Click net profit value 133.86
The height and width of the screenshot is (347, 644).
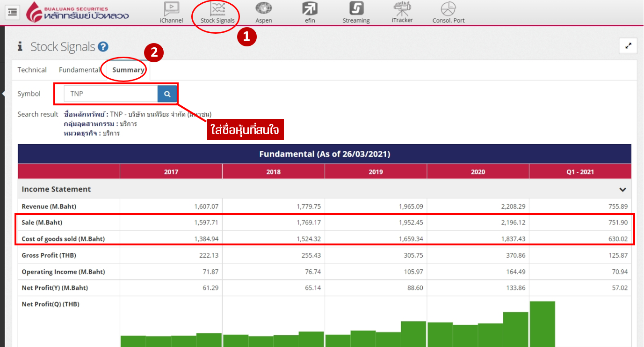[x=516, y=288]
